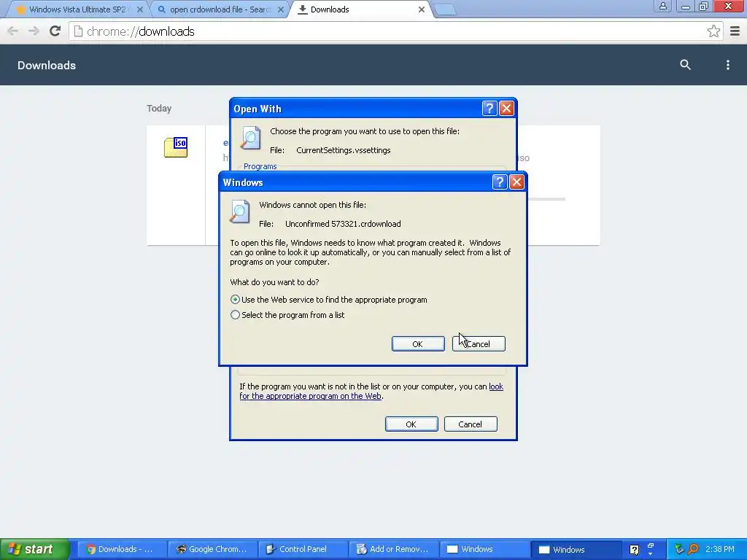Select the active Windows taskbar button
The height and width of the screenshot is (560, 747).
pos(576,549)
